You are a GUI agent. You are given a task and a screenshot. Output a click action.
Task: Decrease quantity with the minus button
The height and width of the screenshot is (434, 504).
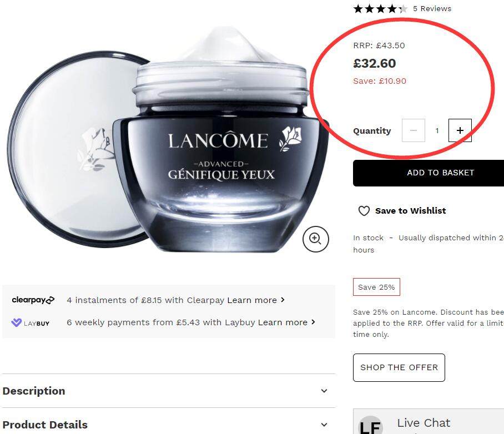point(414,130)
